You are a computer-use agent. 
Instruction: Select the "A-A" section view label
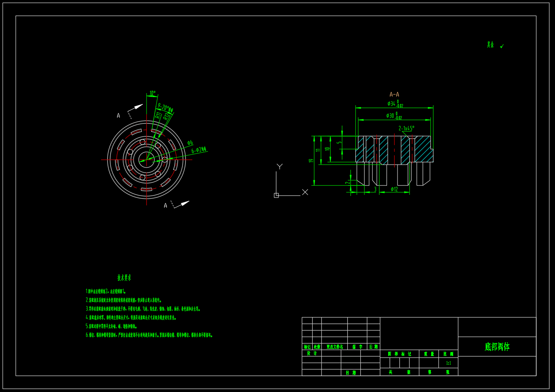394,94
